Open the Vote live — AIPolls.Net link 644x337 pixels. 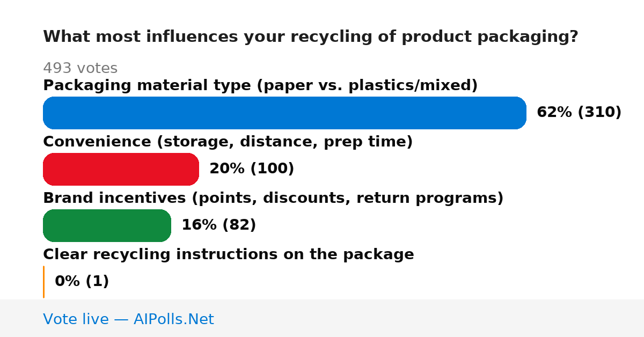click(128, 319)
